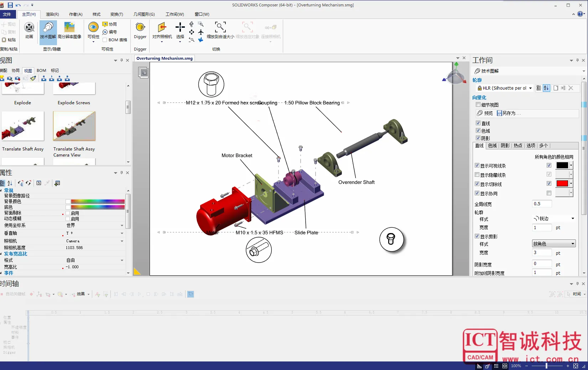Screen dimensions: 588x370
Task: Click the 另存为... save as button
Action: [509, 113]
